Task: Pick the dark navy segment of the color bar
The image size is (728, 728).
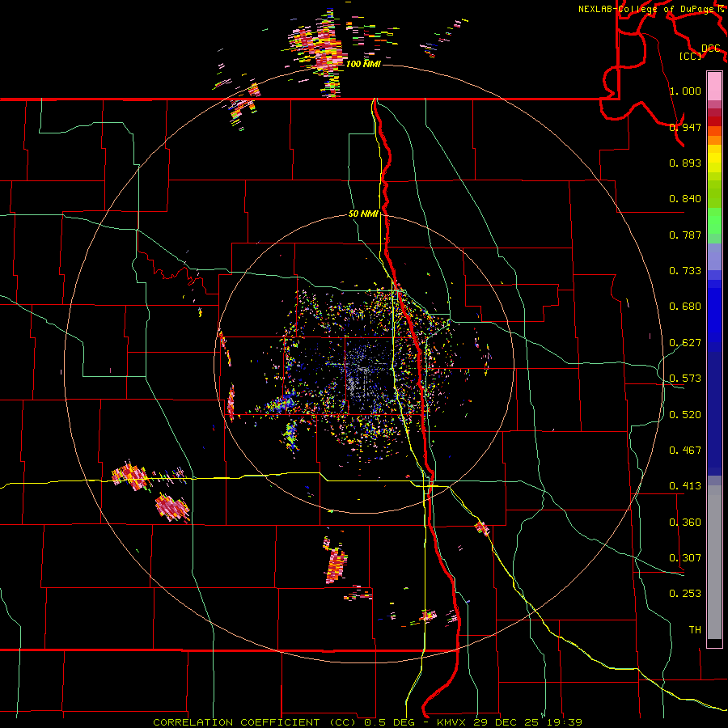Action: point(714,413)
